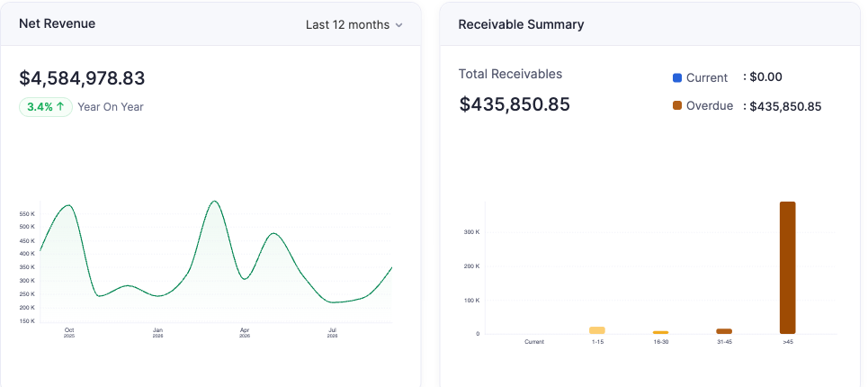Click the Oct 2025 axis label
The height and width of the screenshot is (387, 868).
pos(68,333)
